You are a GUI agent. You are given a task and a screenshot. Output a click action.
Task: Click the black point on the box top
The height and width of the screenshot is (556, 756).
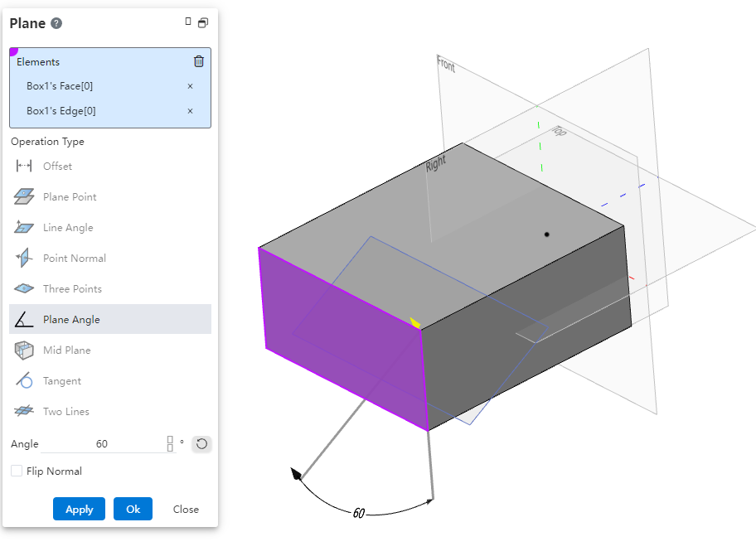point(547,234)
